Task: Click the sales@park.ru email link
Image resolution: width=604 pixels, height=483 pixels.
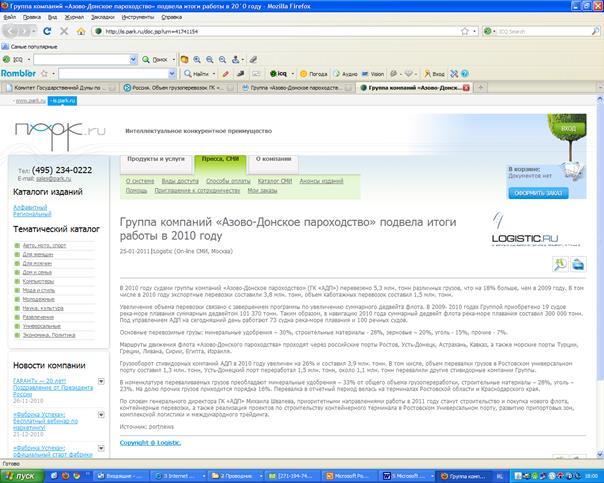Action: click(x=54, y=179)
